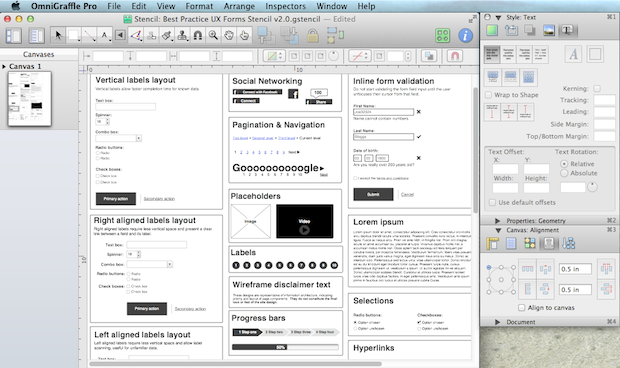Select the Magnet tool in the top toolbar
Image resolution: width=620 pixels, height=368 pixels.
tap(198, 36)
